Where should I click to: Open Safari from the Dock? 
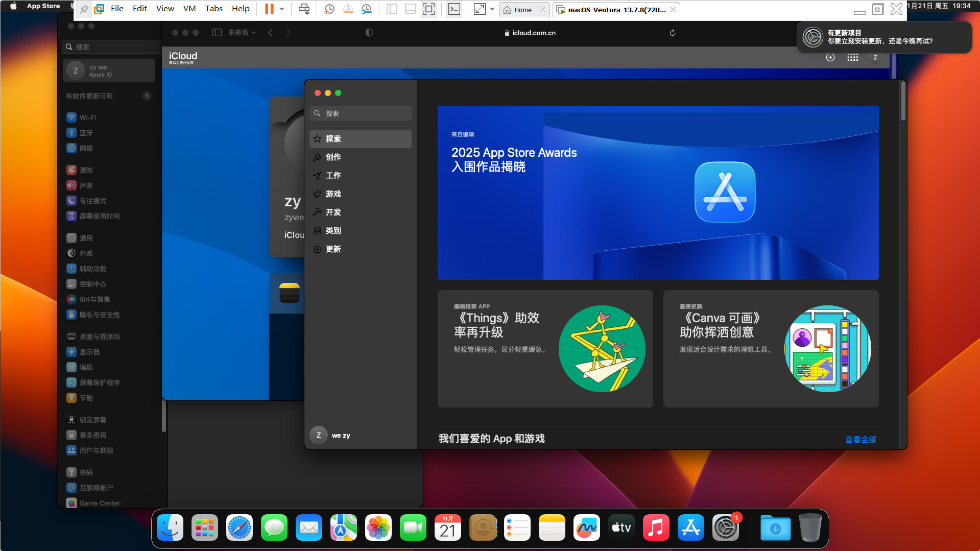(240, 528)
